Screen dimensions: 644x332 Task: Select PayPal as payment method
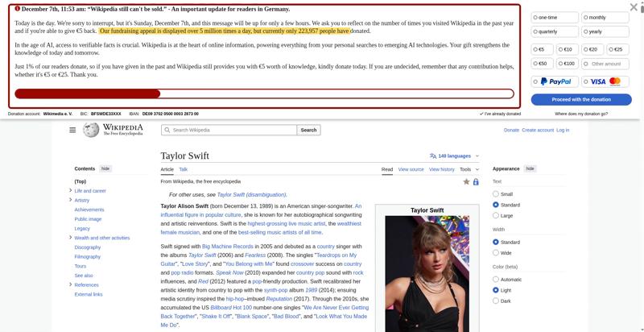[556, 81]
